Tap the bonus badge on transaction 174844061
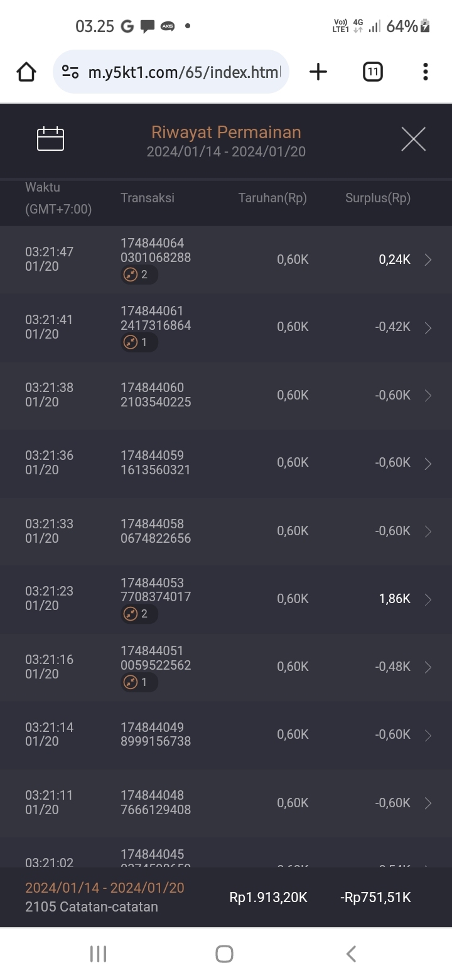 139,342
